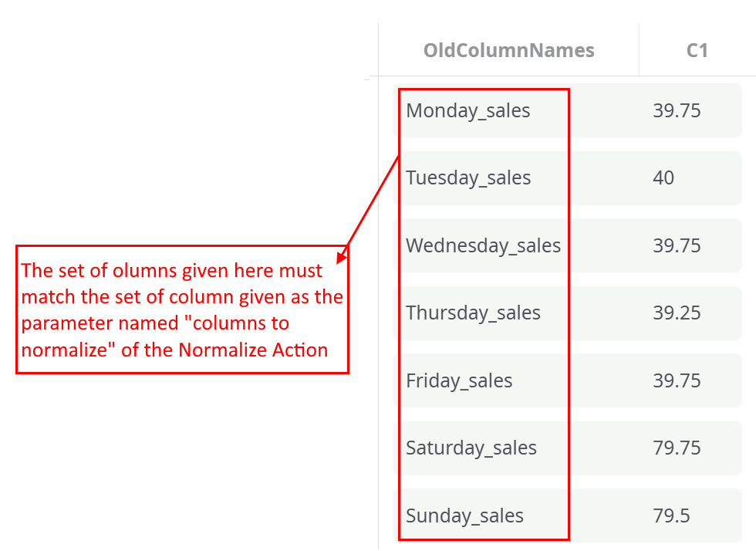This screenshot has width=756, height=551.
Task: Select the 79.75 value cell
Action: point(677,448)
